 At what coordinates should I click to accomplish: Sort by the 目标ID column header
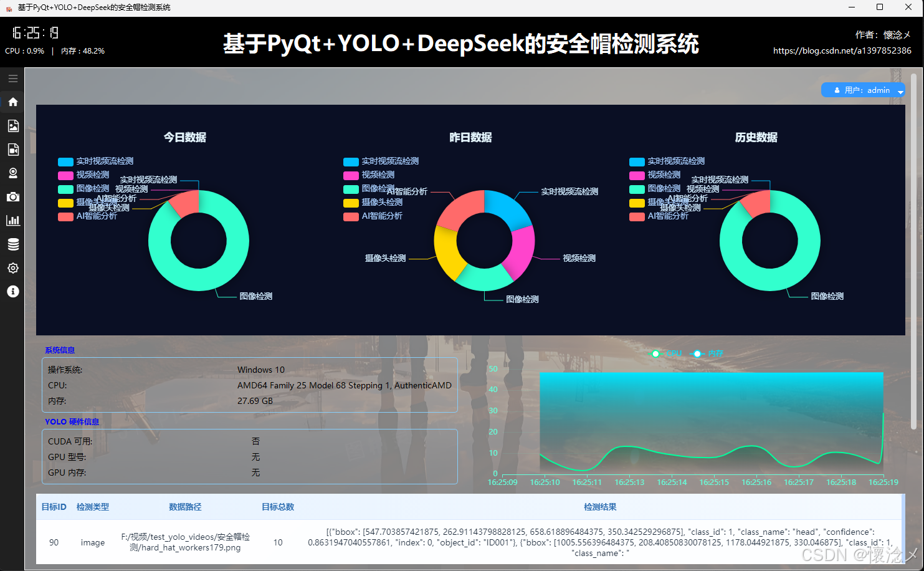click(54, 507)
